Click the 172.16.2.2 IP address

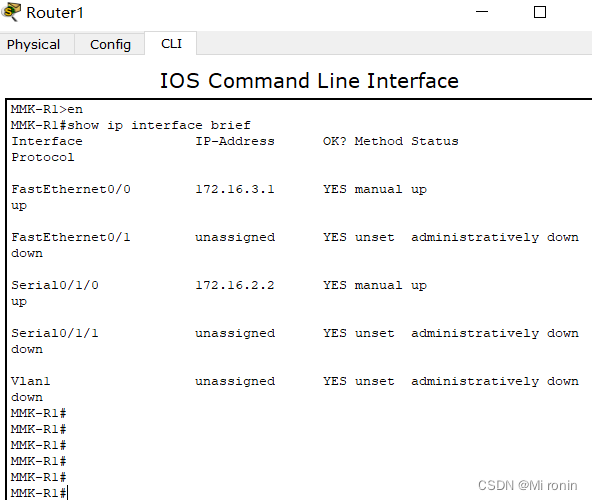click(x=235, y=285)
